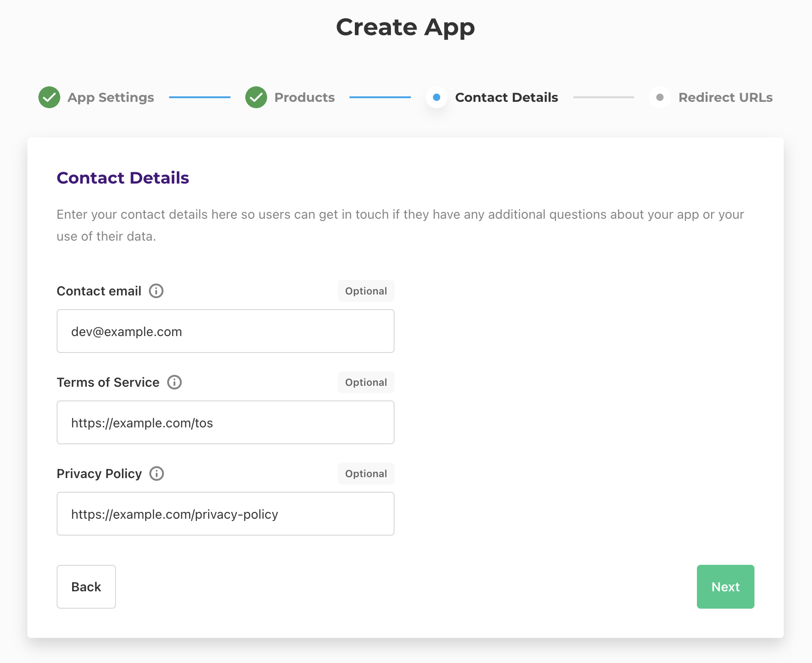Go to the App Settings step label
The height and width of the screenshot is (663, 812).
111,97
